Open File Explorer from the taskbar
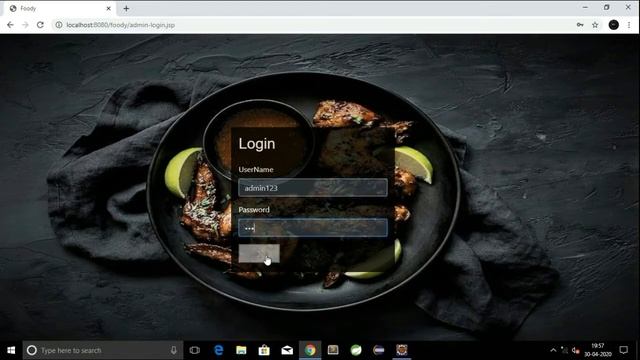This screenshot has width=640, height=360. (x=241, y=350)
